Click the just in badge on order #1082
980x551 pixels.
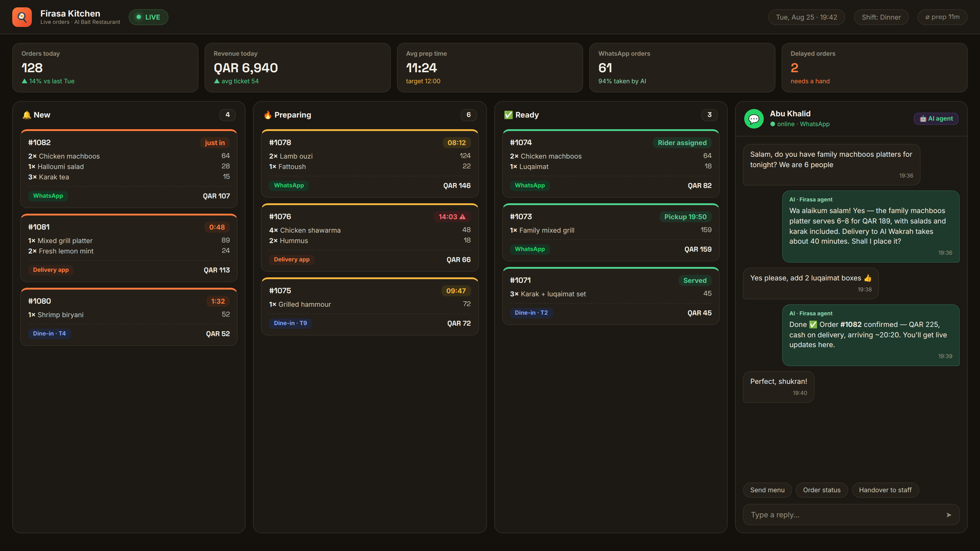click(215, 143)
